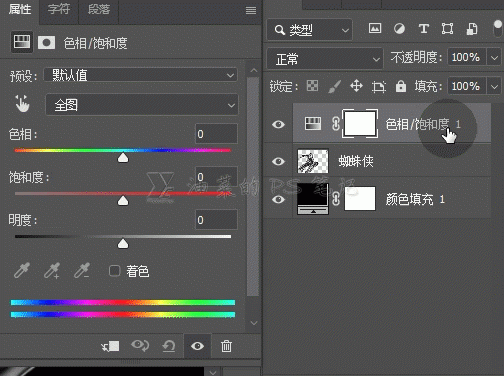Filter layers by shape type

pyautogui.click(x=447, y=29)
